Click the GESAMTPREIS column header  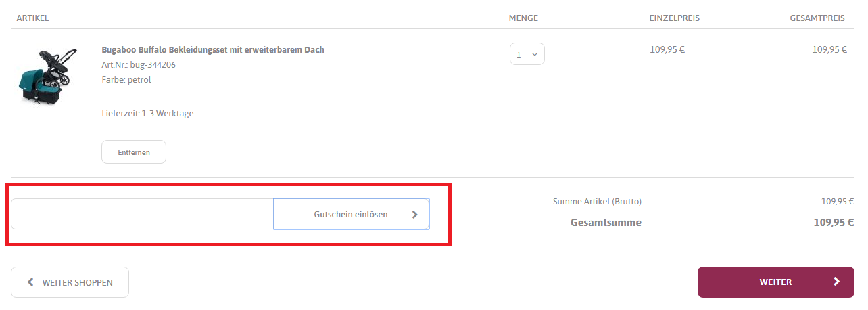(x=817, y=18)
